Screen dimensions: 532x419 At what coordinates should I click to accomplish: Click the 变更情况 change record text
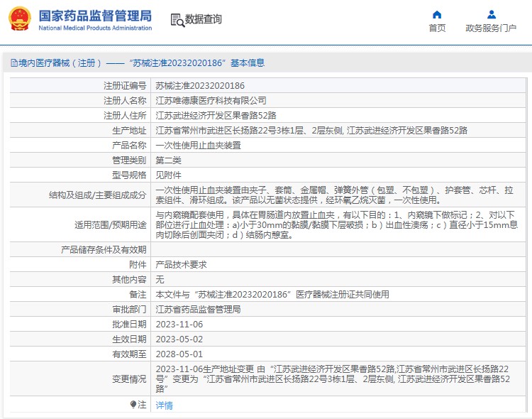(333, 379)
